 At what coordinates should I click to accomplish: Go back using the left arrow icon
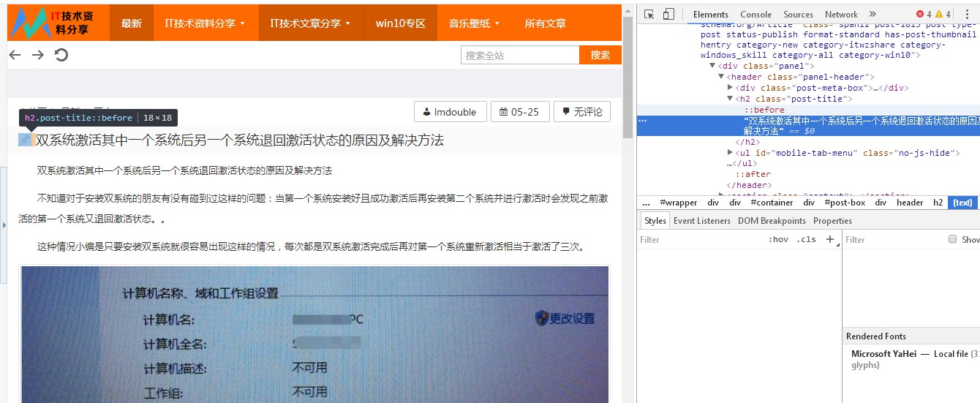point(15,55)
